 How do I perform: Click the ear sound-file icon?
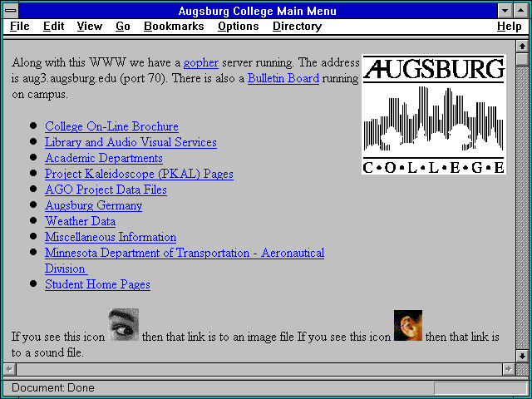point(408,325)
